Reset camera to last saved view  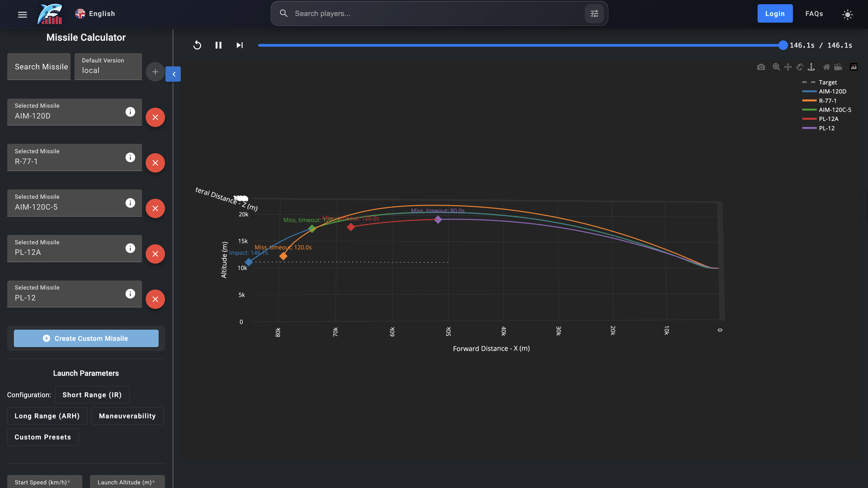(838, 67)
